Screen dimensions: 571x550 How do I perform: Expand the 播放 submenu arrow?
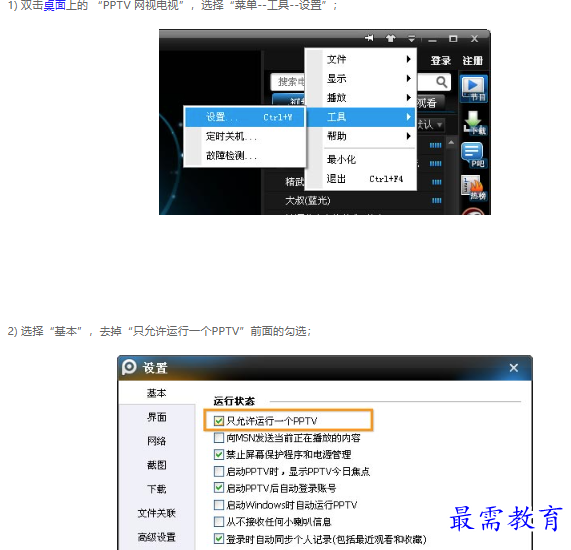pyautogui.click(x=409, y=98)
